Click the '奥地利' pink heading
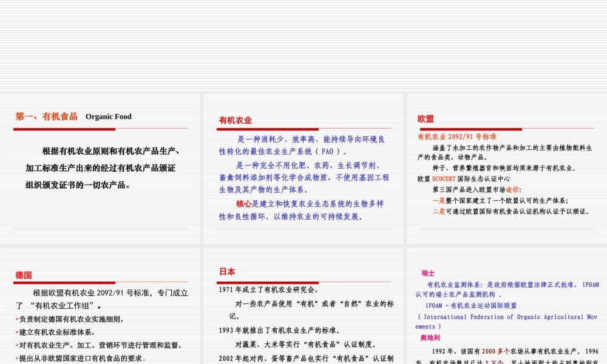Image resolution: width=607 pixels, height=364 pixels. tap(431, 337)
